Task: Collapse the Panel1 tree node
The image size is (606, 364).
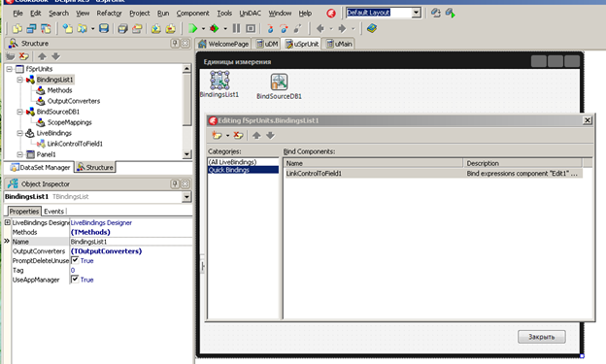Action: (x=19, y=154)
